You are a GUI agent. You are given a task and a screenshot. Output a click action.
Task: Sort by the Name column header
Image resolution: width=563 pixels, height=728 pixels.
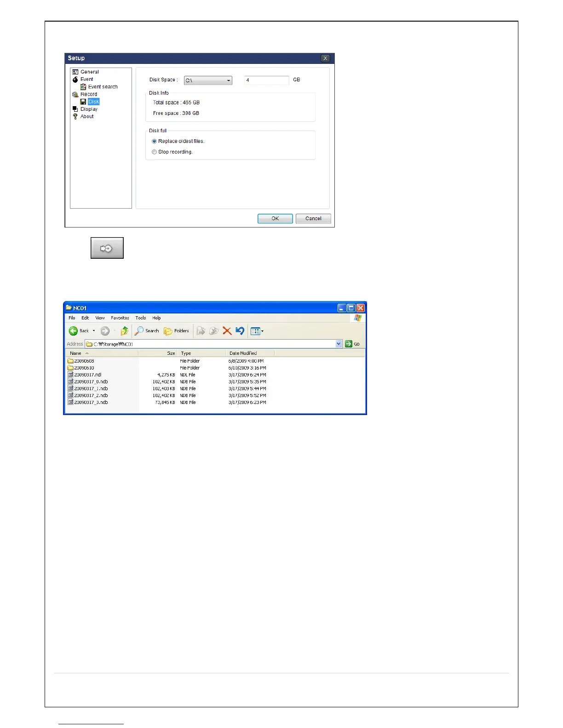pyautogui.click(x=103, y=353)
